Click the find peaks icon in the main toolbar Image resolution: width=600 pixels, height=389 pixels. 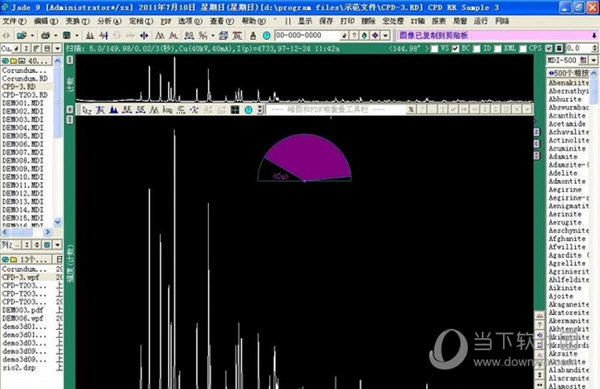click(x=90, y=36)
